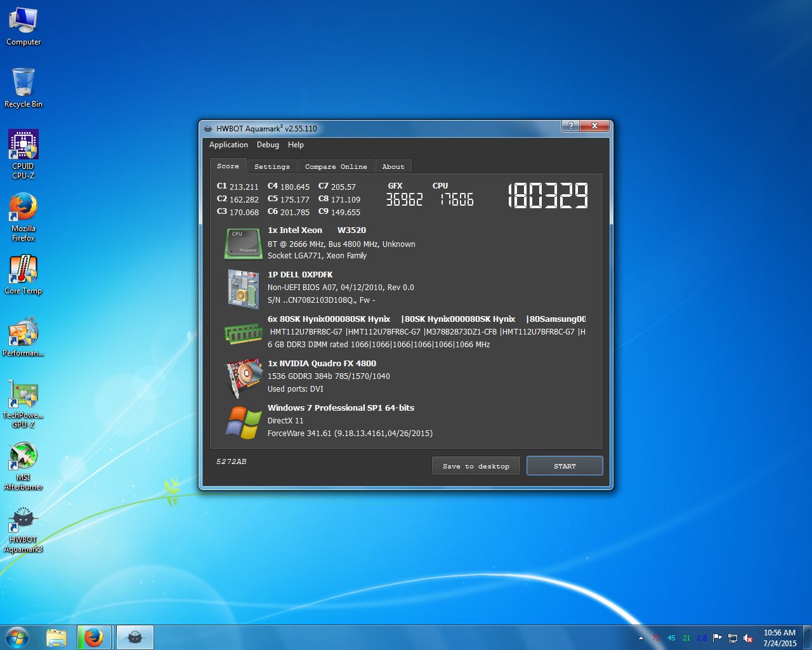The width and height of the screenshot is (812, 650).
Task: Click the 1x Intel Xeon W3520 heading
Action: (x=317, y=230)
